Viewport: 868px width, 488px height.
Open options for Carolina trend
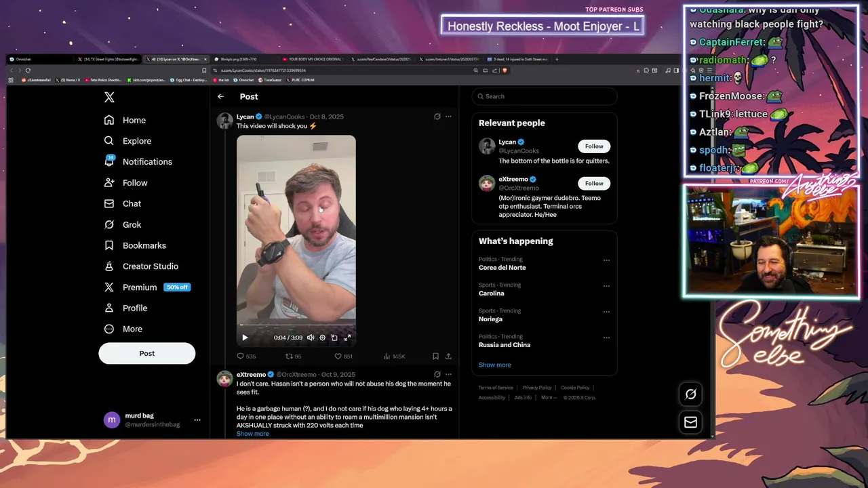point(606,286)
